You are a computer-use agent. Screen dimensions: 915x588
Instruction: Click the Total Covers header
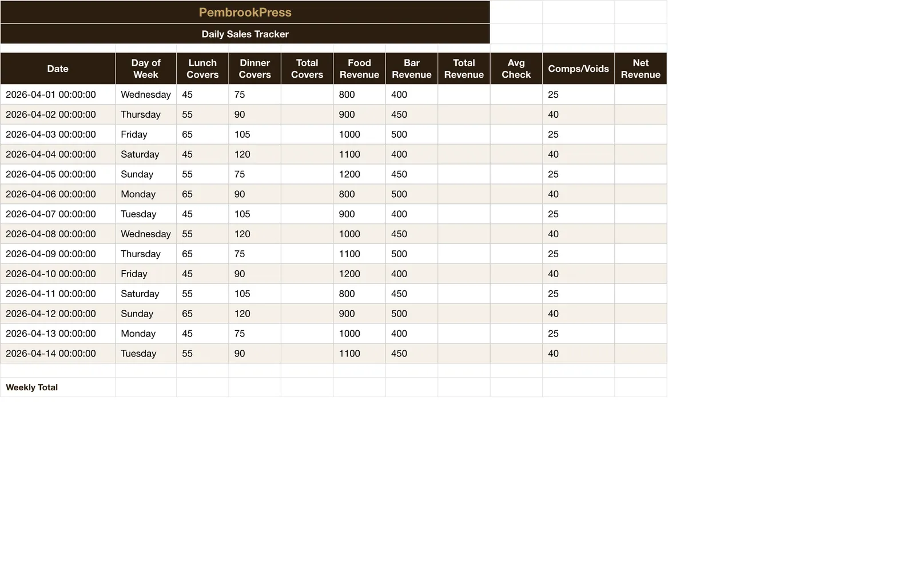click(x=307, y=69)
